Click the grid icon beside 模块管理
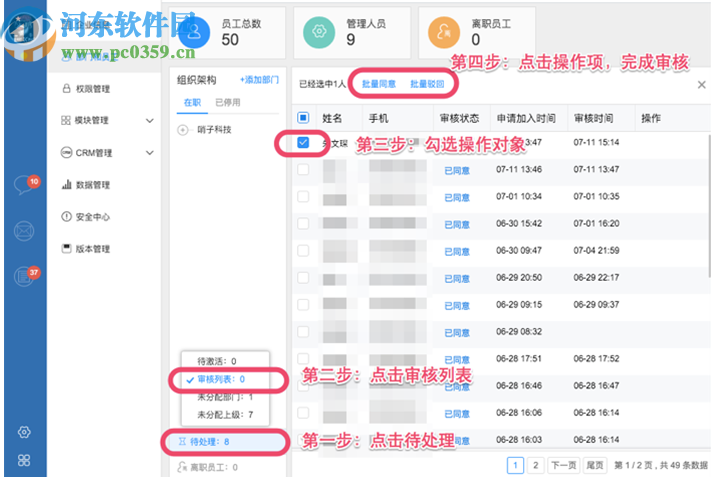The image size is (717, 478). pyautogui.click(x=66, y=120)
